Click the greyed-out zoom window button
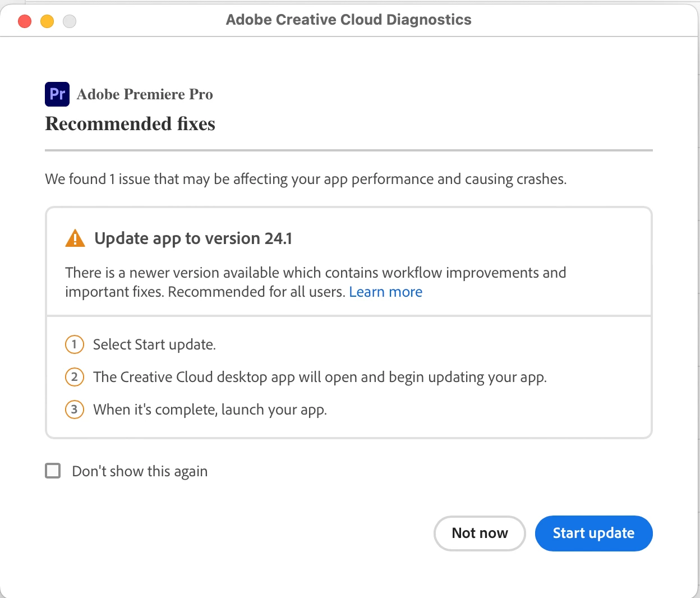 click(70, 21)
